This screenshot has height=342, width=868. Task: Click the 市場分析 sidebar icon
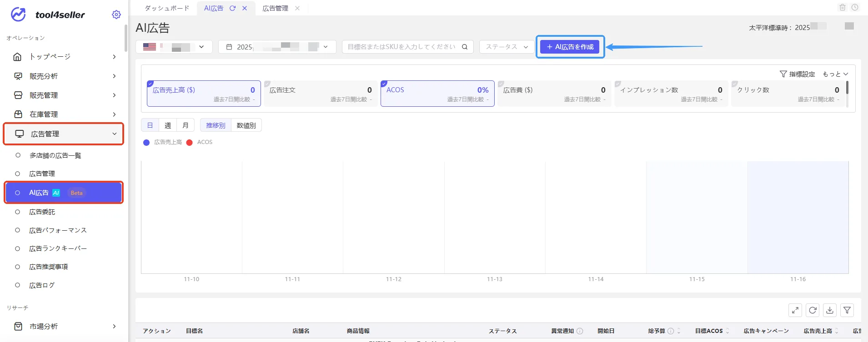pos(18,326)
